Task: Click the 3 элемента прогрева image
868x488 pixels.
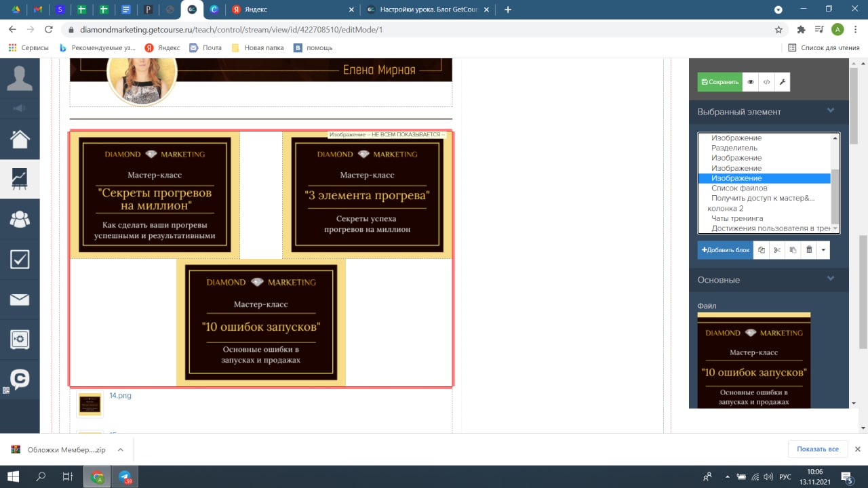Action: 367,195
